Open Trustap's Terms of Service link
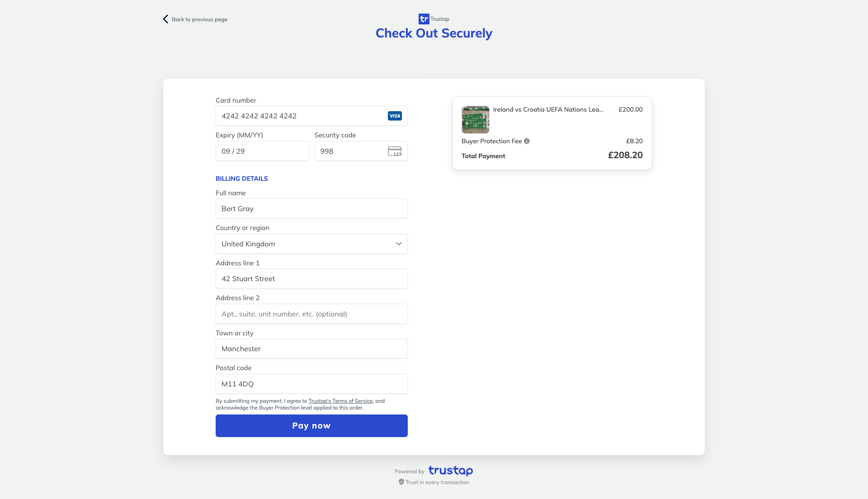The width and height of the screenshot is (868, 499). click(340, 401)
